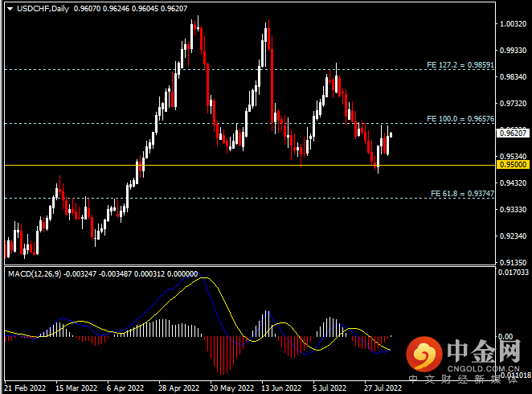This screenshot has width=532, height=394.
Task: Select the USDCHF,Daily chart title text
Action: [43, 9]
